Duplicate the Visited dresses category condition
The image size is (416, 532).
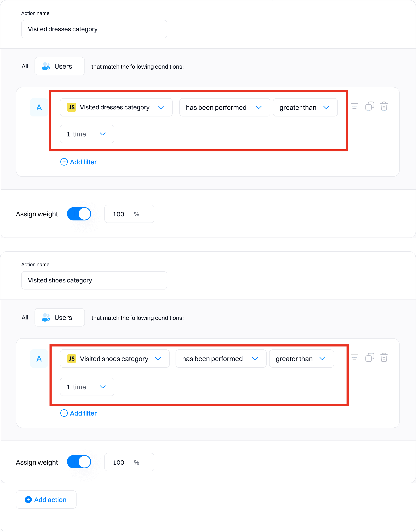(x=369, y=106)
